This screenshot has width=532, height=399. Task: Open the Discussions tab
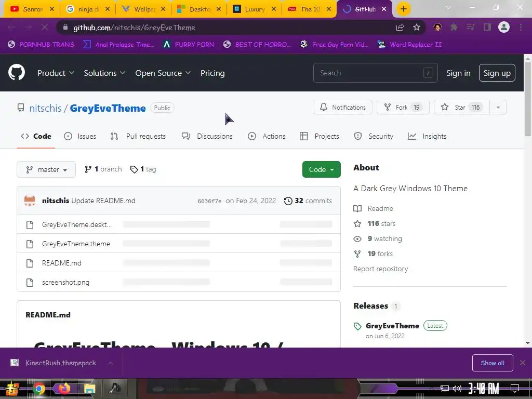coord(207,136)
